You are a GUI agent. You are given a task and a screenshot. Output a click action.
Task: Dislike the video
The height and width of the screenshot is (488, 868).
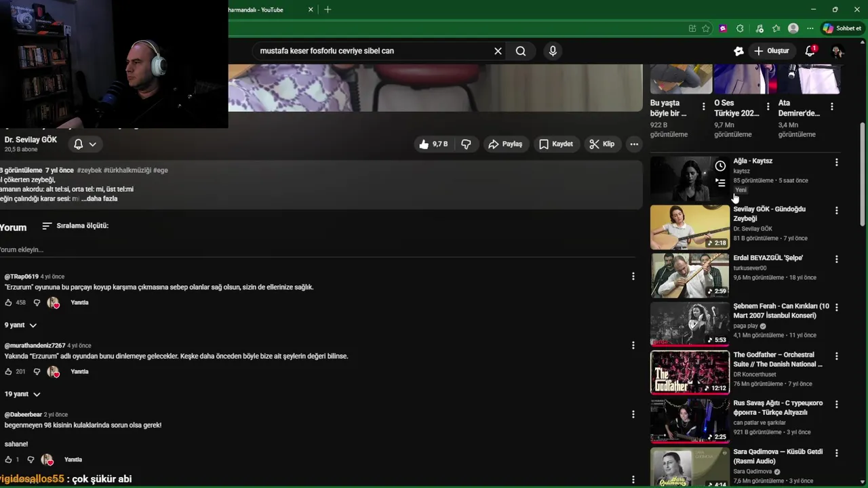click(466, 144)
